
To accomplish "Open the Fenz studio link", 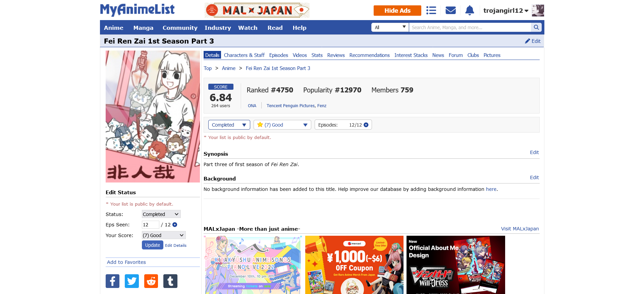I will (x=322, y=106).
